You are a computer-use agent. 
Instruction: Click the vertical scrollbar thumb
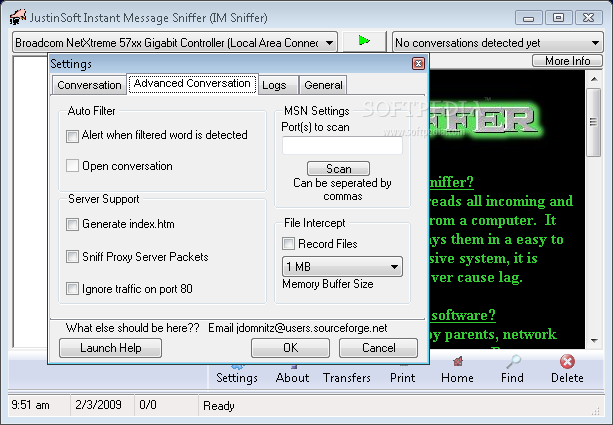tap(593, 122)
